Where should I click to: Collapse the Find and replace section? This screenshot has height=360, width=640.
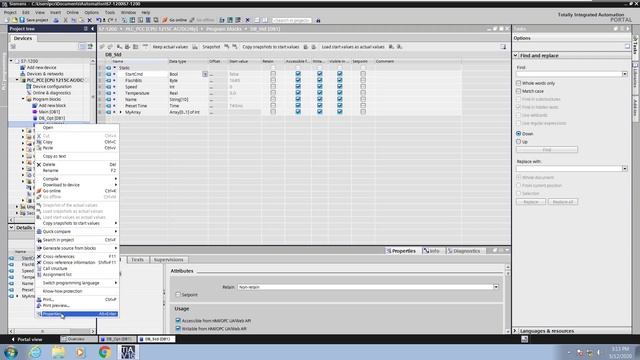pyautogui.click(x=516, y=55)
